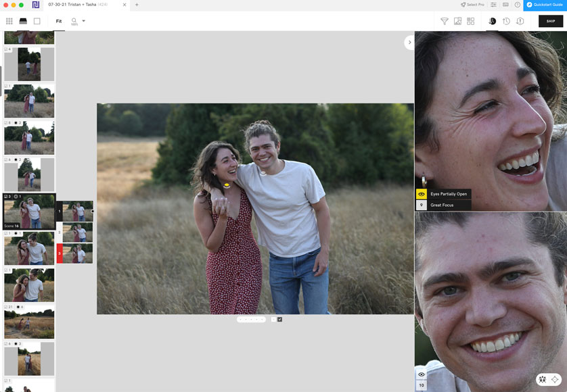Toggle focus point lock icon
Screen dimensions: 567x392
(555, 379)
